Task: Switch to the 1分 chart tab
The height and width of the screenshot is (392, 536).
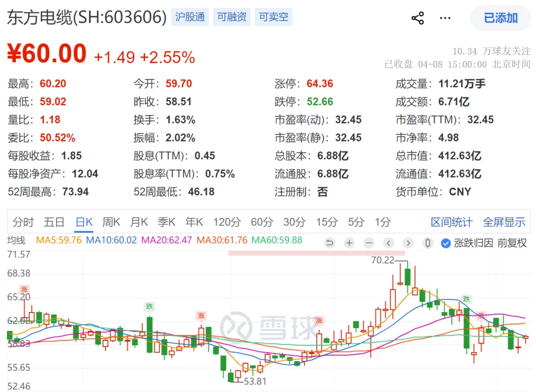Action: [383, 222]
